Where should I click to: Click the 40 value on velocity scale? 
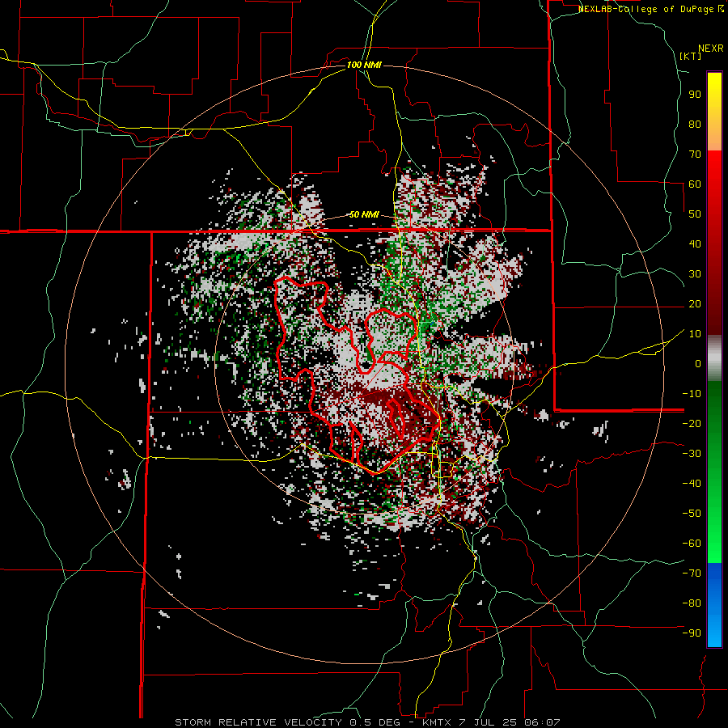pyautogui.click(x=695, y=244)
